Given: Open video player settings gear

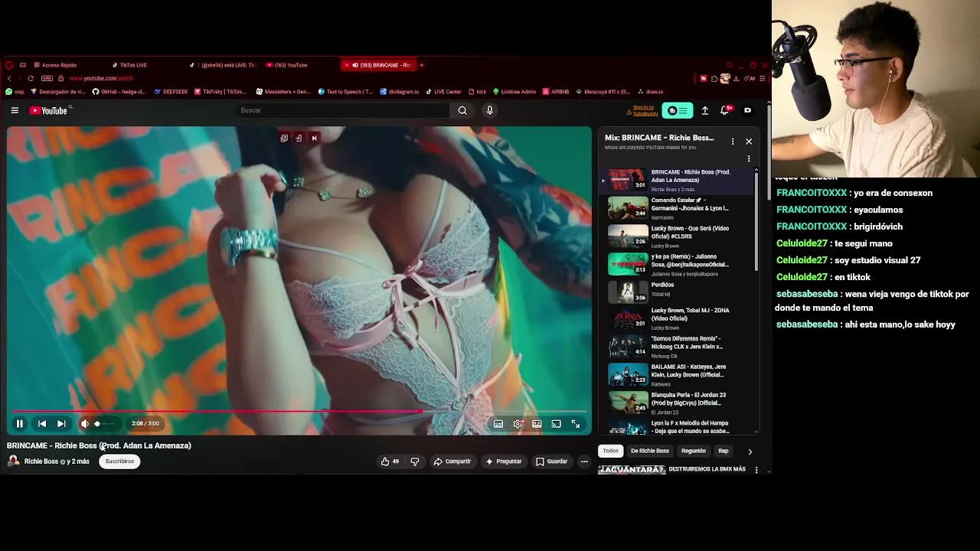Looking at the screenshot, I should [518, 423].
